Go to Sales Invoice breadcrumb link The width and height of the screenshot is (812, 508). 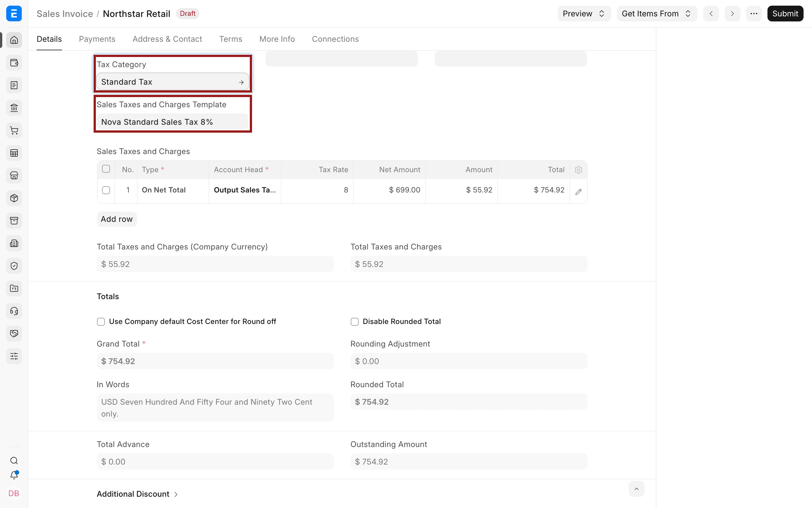coord(65,14)
